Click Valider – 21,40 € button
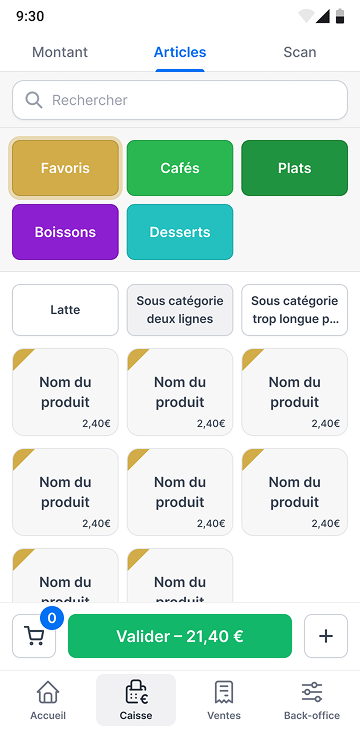This screenshot has width=360, height=730. point(180,636)
